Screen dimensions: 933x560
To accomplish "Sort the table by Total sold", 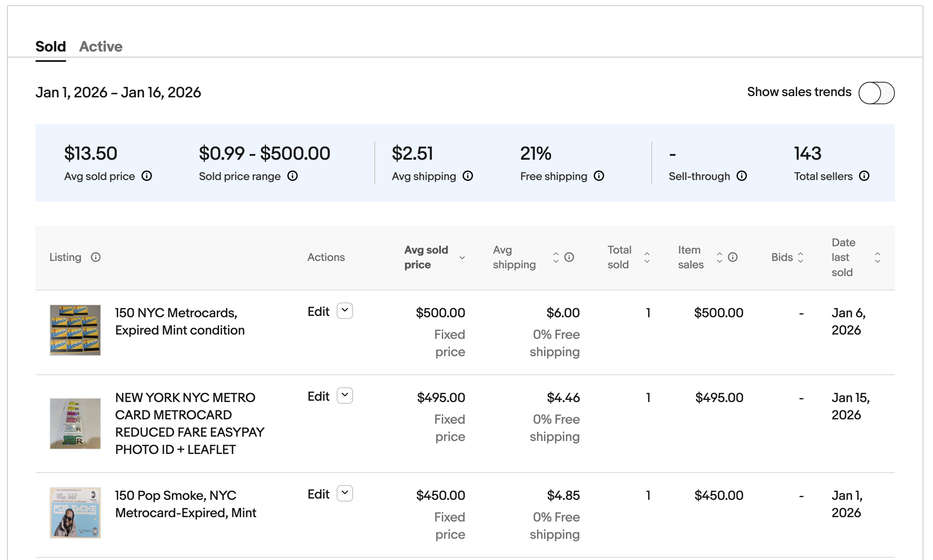I will (x=647, y=257).
